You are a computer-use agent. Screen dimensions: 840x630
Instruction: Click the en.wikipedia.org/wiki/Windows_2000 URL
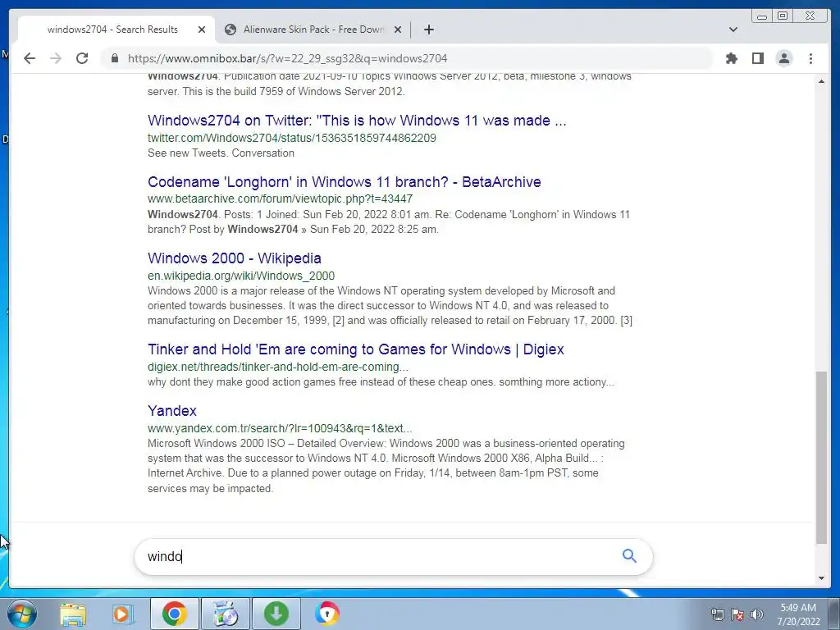click(241, 276)
